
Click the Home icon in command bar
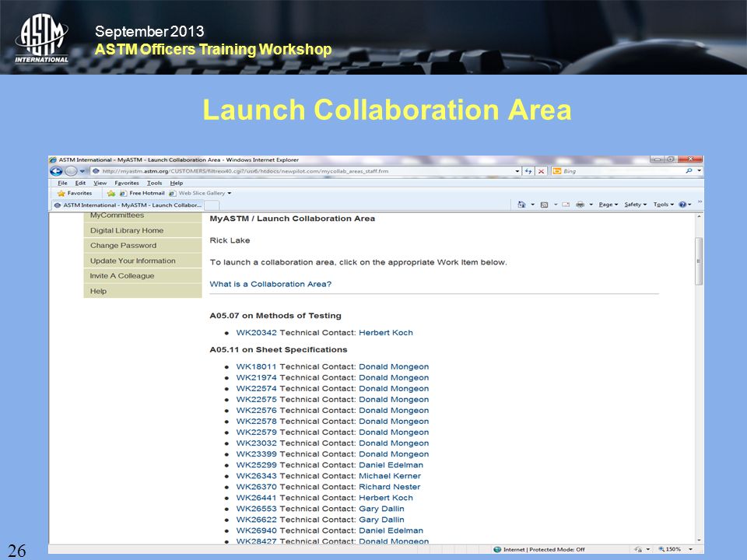coord(521,205)
